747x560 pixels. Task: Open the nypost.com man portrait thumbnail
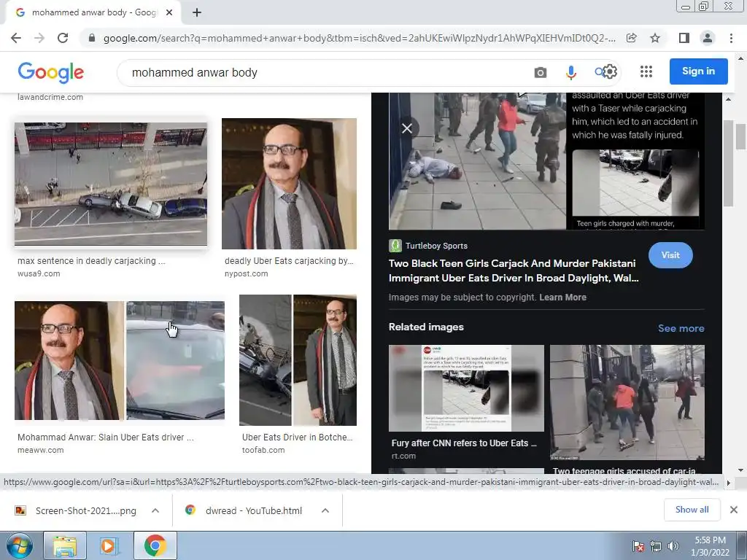289,184
